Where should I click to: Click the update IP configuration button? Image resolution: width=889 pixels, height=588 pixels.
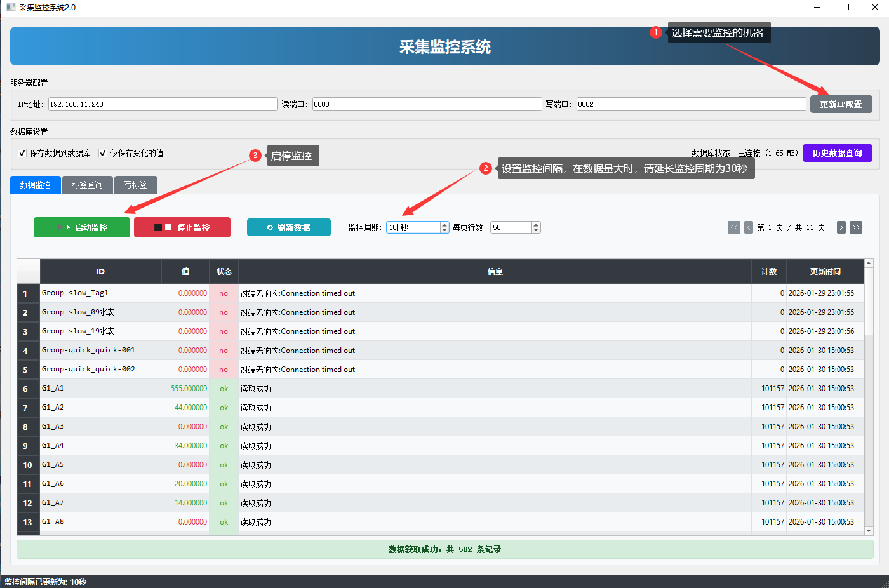[x=841, y=104]
